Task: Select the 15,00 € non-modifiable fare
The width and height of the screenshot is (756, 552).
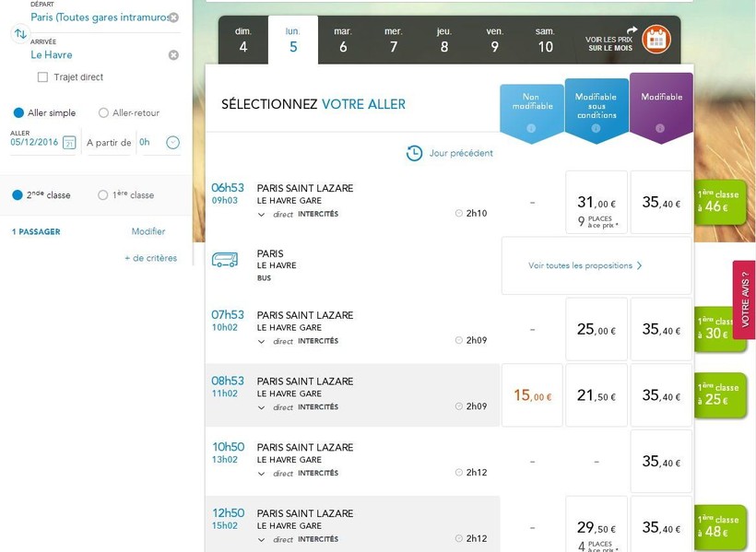Action: (532, 396)
